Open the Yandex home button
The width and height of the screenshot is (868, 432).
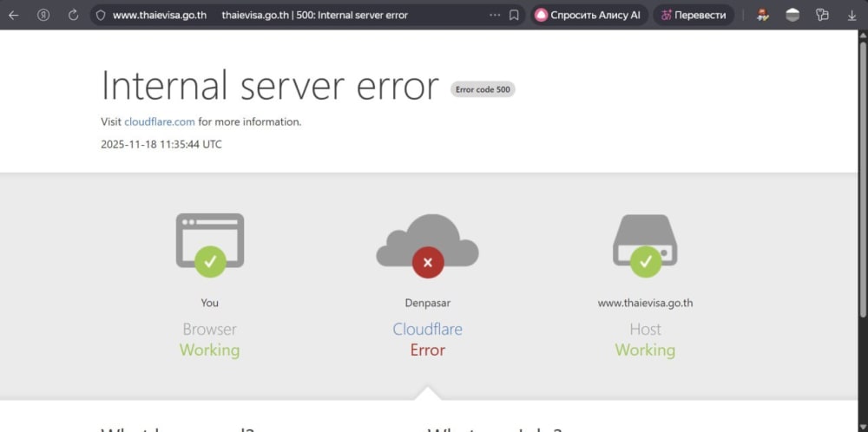point(43,16)
